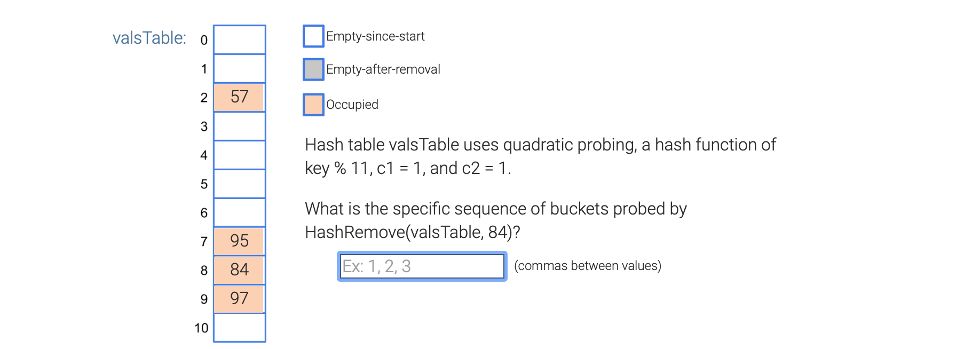Click the empty cell at index 1
The width and height of the screenshot is (980, 349).
pos(239,68)
